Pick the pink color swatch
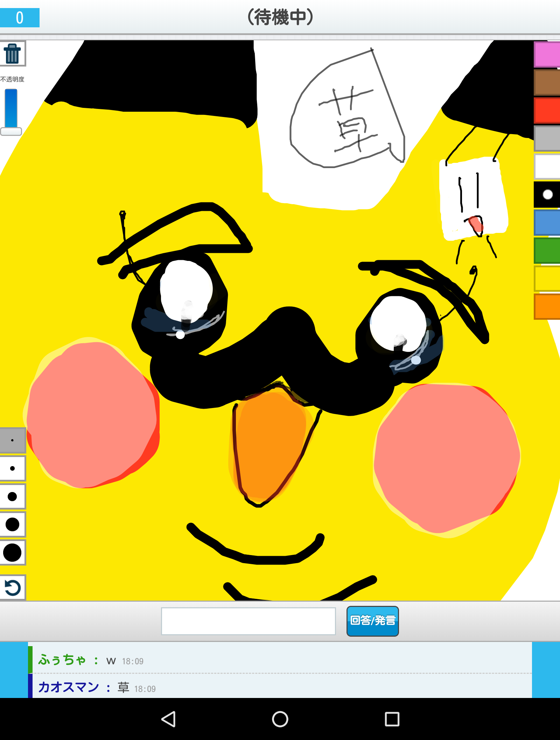Viewport: 560px width, 740px height. tap(547, 54)
